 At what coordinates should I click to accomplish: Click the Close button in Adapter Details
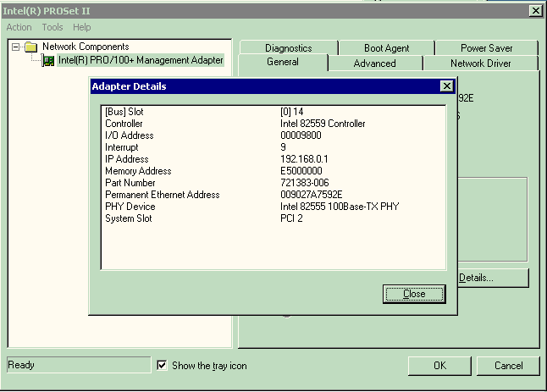tap(414, 294)
